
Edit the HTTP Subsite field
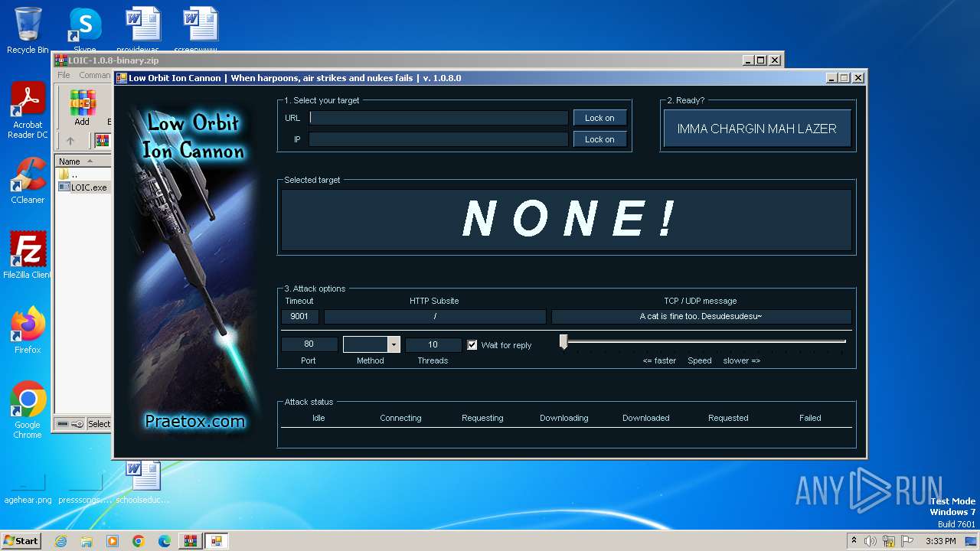435,316
